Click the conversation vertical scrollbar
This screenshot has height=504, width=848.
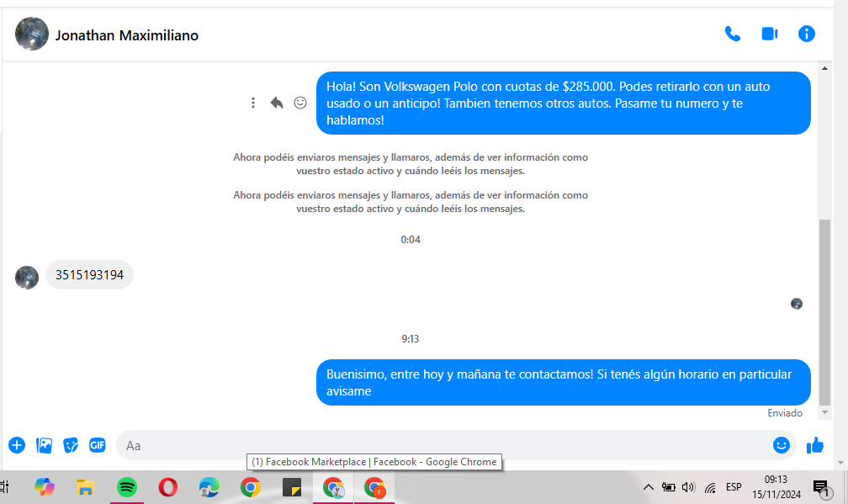[x=825, y=311]
